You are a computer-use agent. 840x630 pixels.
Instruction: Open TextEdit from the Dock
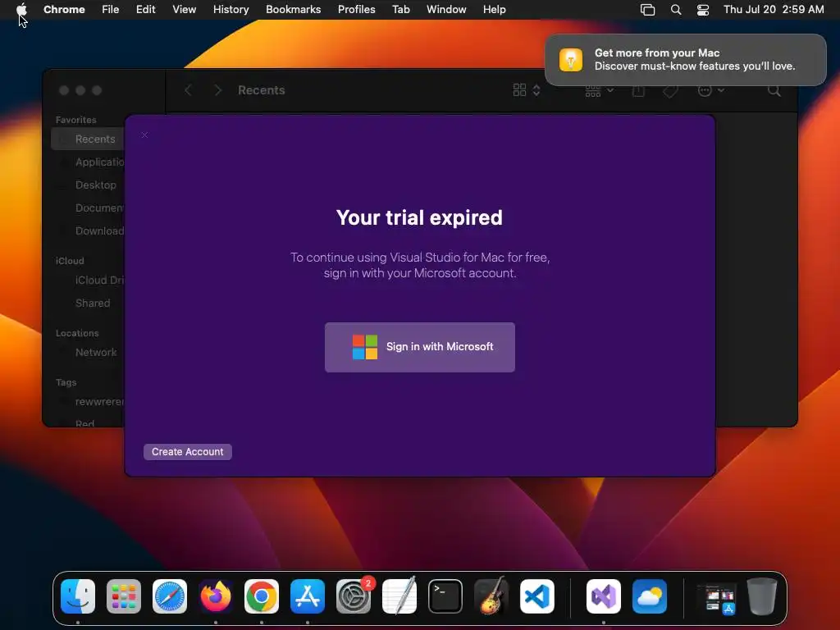(x=399, y=596)
